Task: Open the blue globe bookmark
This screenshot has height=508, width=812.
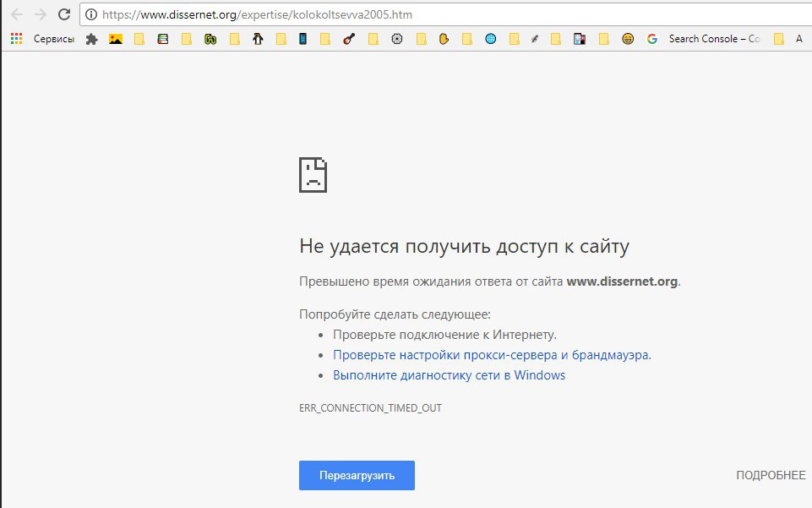Action: [490, 39]
